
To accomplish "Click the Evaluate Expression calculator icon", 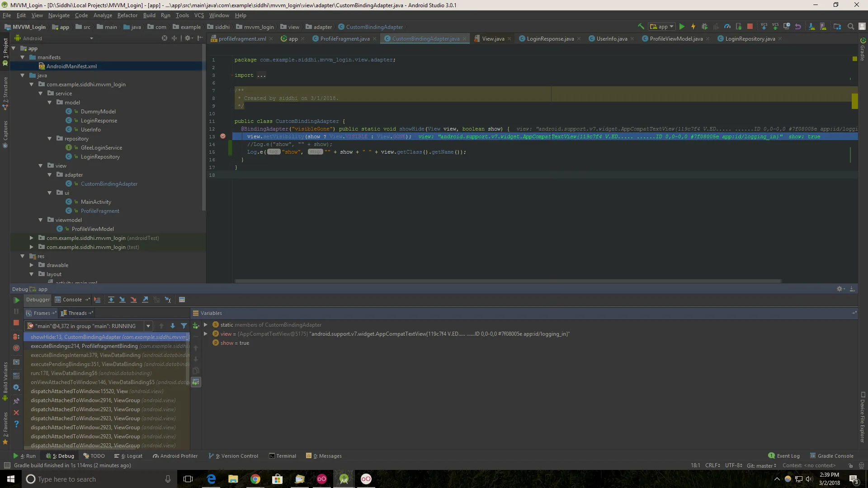I will pyautogui.click(x=182, y=300).
